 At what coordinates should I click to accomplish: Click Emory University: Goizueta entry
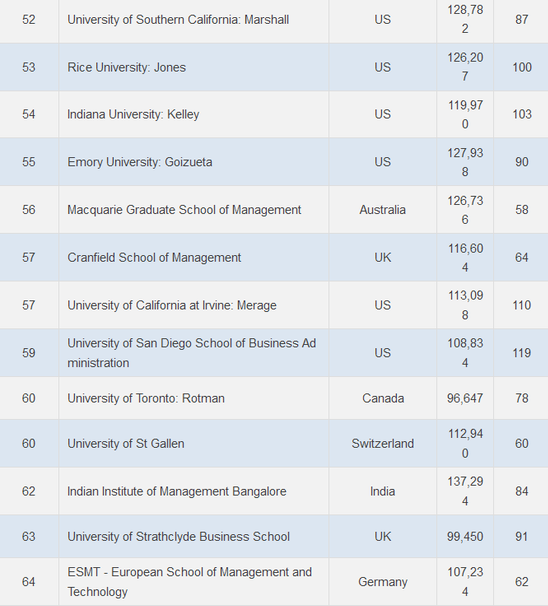(x=140, y=162)
